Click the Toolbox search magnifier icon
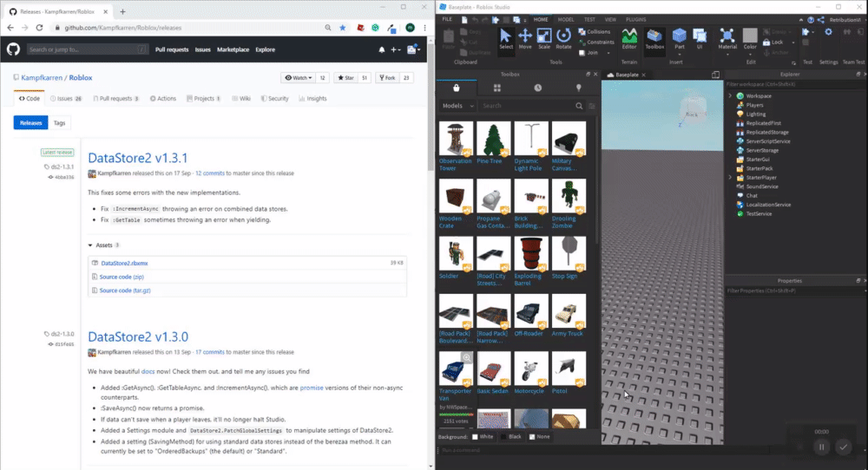 (579, 106)
